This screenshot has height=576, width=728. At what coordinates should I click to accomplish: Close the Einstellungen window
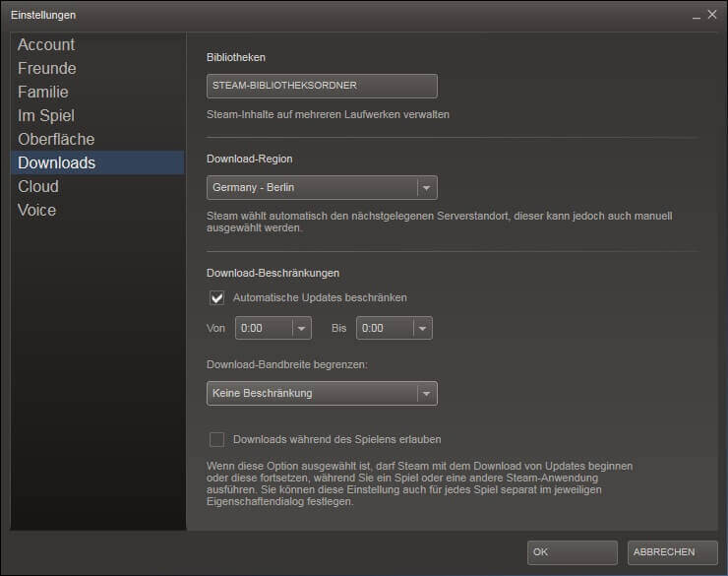tap(712, 15)
